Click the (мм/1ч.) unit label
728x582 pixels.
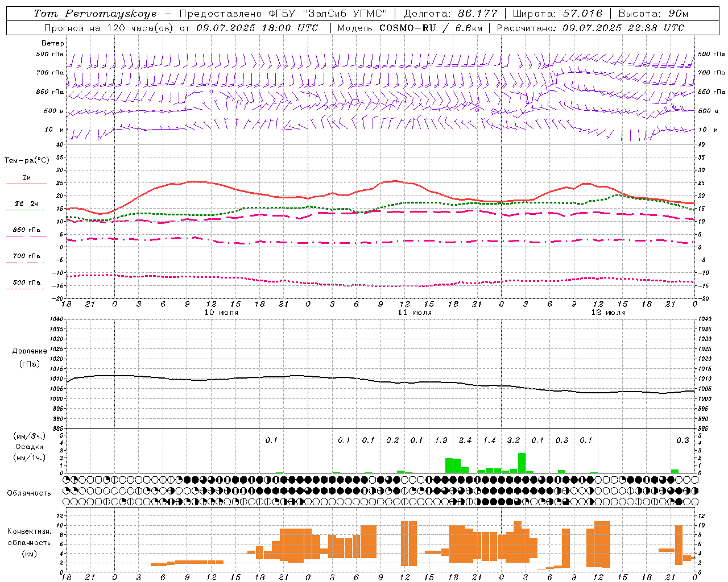point(30,458)
